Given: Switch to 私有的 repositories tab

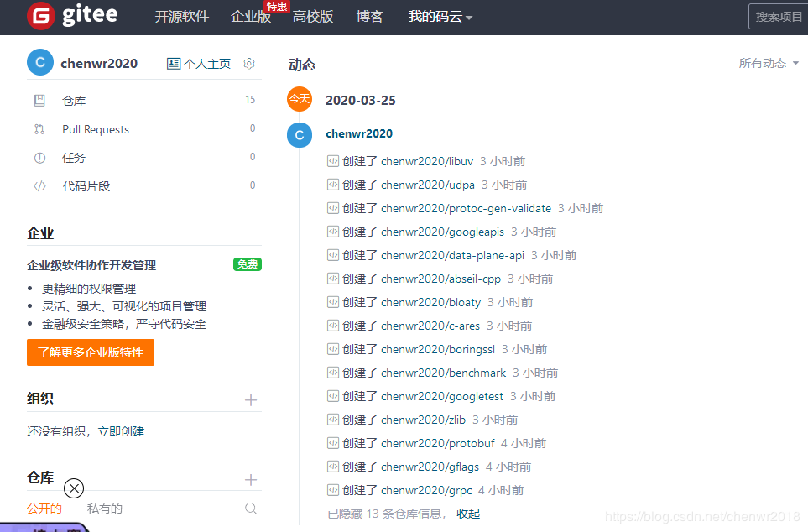Looking at the screenshot, I should (x=105, y=509).
